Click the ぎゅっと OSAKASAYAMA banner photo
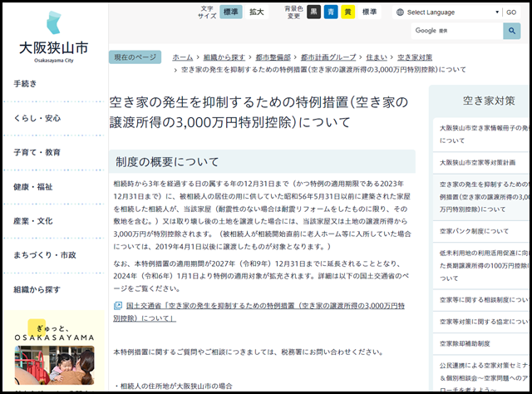Image resolution: width=532 pixels, height=394 pixels. tap(54, 365)
